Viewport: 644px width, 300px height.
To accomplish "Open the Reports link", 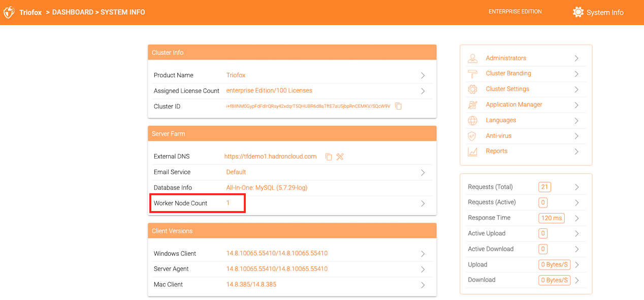I will click(x=497, y=151).
